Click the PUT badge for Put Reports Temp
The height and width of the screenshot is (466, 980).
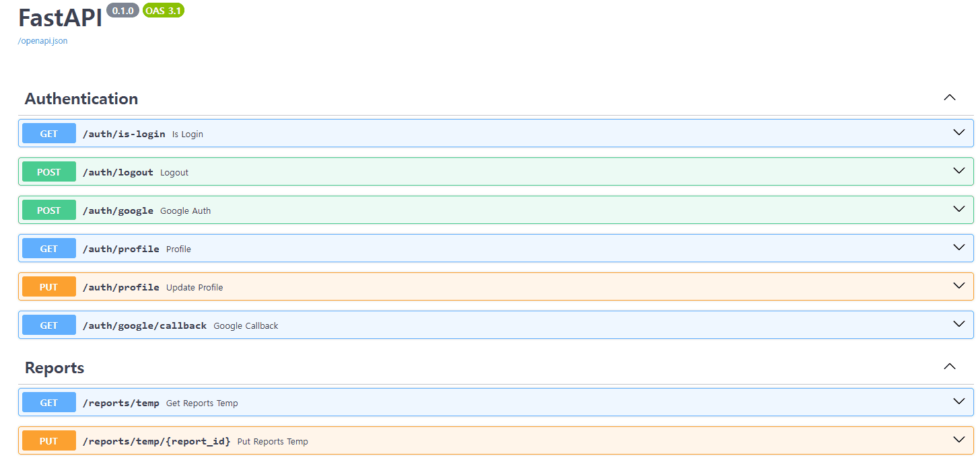[49, 441]
